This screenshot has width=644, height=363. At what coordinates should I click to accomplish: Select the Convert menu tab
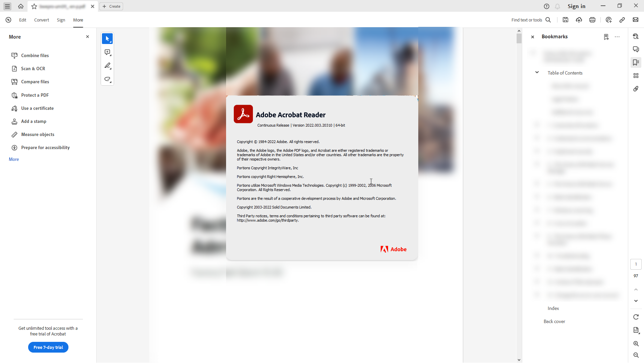pyautogui.click(x=42, y=19)
